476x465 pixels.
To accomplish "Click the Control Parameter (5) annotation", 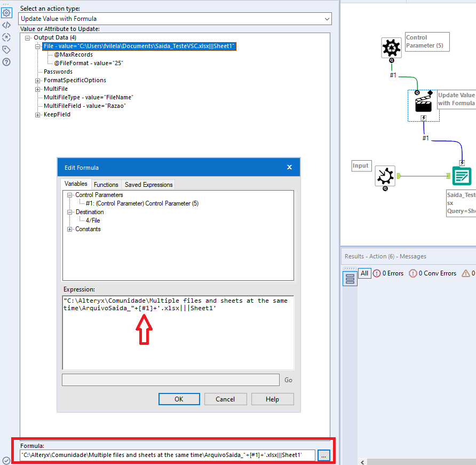I will tap(427, 42).
